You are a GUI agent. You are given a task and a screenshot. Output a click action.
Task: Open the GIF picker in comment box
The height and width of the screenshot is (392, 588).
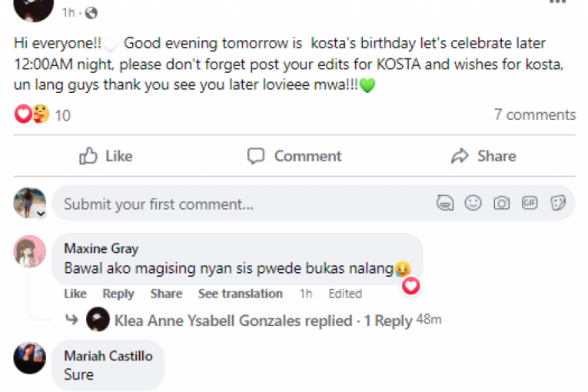[x=530, y=204]
